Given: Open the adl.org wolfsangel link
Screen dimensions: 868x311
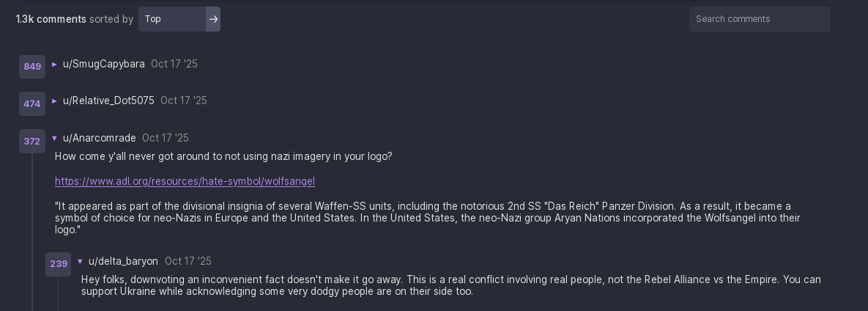Looking at the screenshot, I should [185, 181].
